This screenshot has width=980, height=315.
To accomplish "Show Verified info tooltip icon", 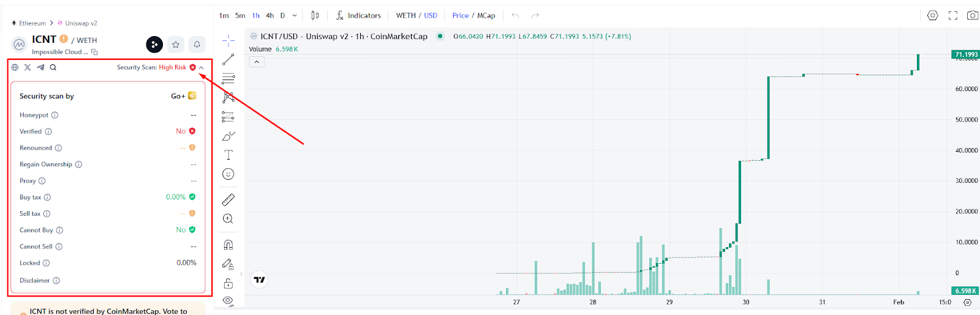I will point(48,132).
